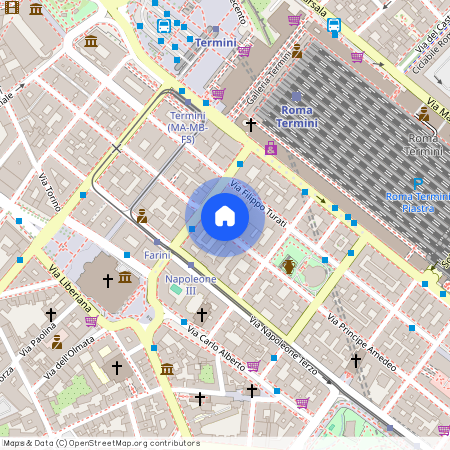The width and height of the screenshot is (450, 450).
Task: Click the cinema film icon at top-left corner
Action: coord(12,7)
